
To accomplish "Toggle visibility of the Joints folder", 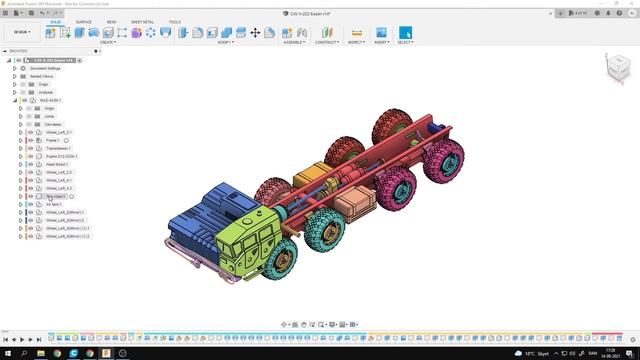I will (x=29, y=116).
